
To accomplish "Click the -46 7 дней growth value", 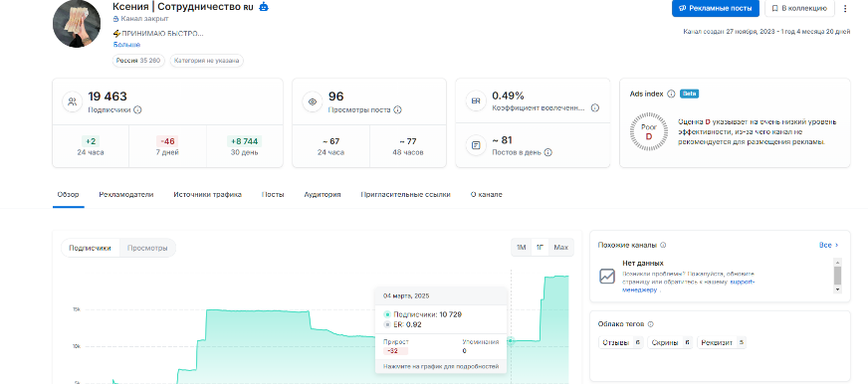I will pos(168,141).
